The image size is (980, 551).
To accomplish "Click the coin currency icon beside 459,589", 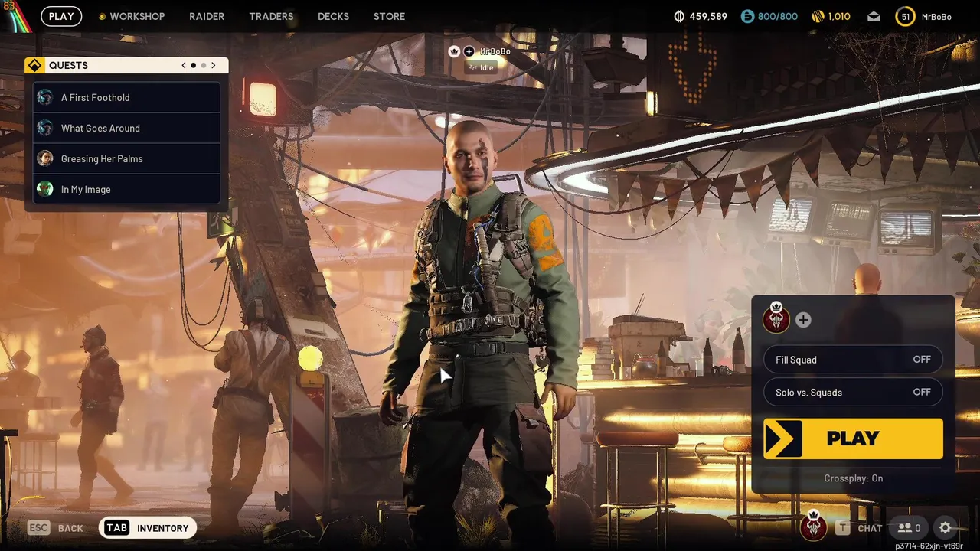I will tap(678, 16).
